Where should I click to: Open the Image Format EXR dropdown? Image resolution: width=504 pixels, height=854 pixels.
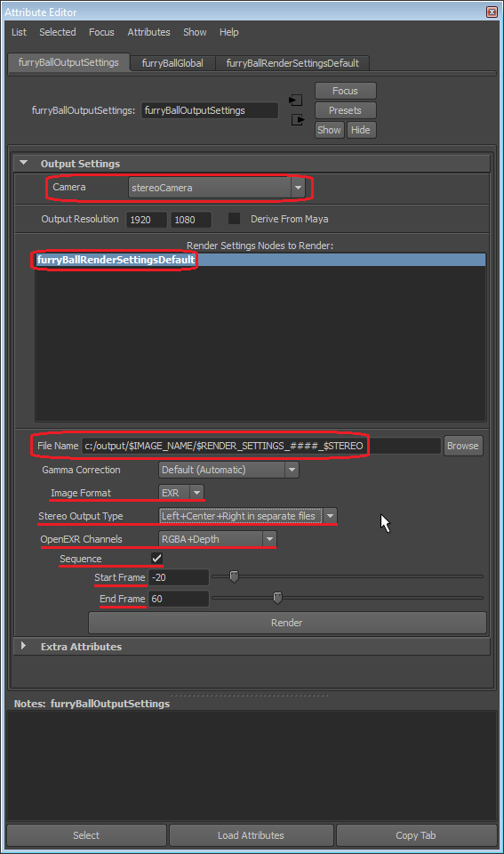pos(181,492)
